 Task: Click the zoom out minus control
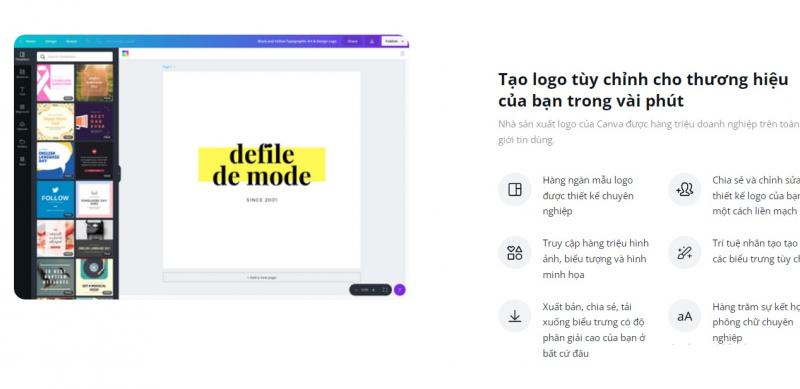[356, 290]
